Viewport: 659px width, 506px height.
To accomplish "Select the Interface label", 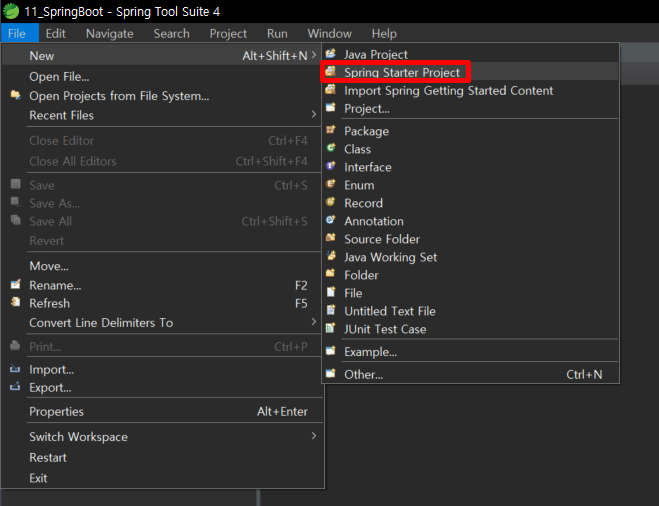I will click(x=368, y=167).
